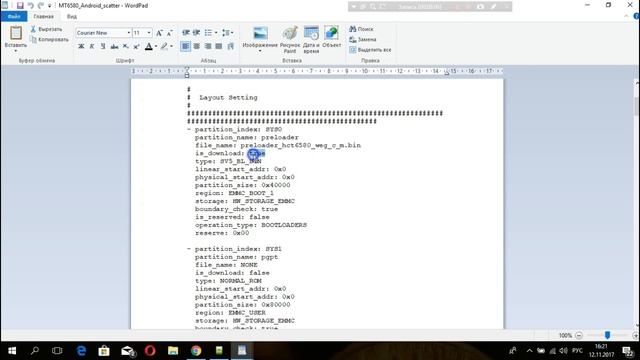Open Task View on the taskbar

coord(57,351)
